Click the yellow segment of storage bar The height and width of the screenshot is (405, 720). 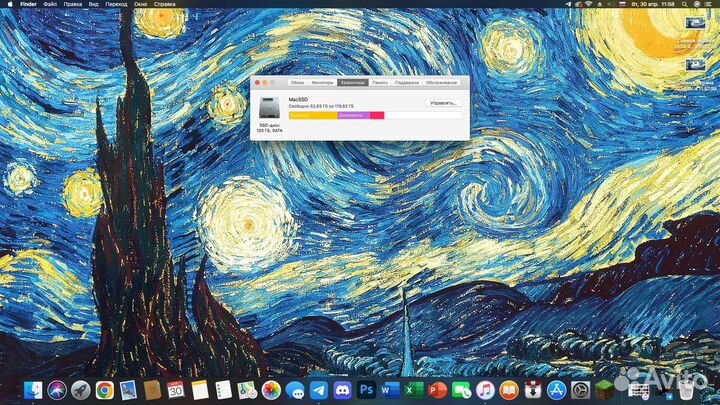(x=312, y=116)
